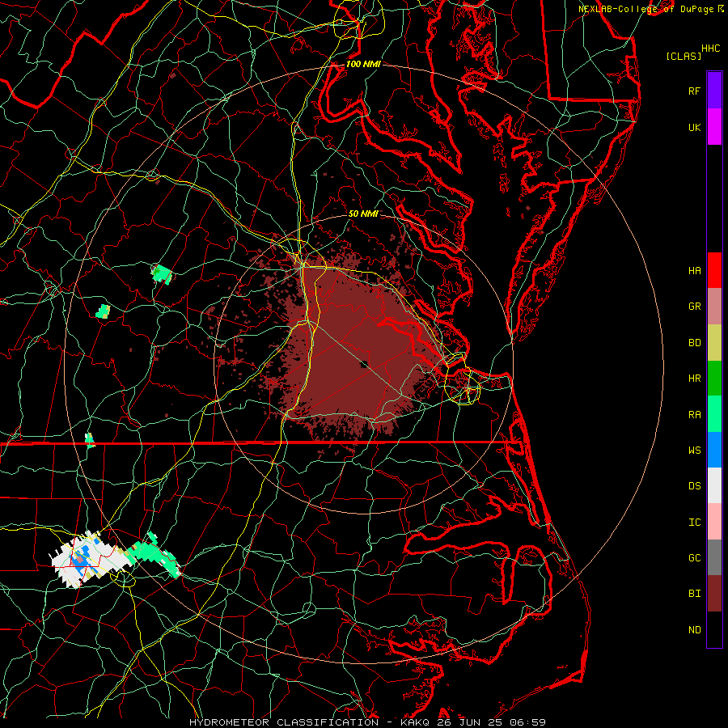This screenshot has width=728, height=728.
Task: Click the RA legend label
Action: [694, 415]
